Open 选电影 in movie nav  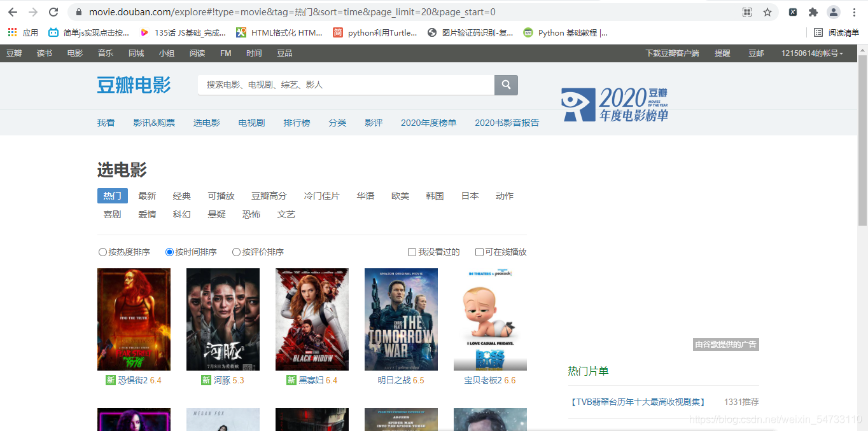(x=207, y=123)
